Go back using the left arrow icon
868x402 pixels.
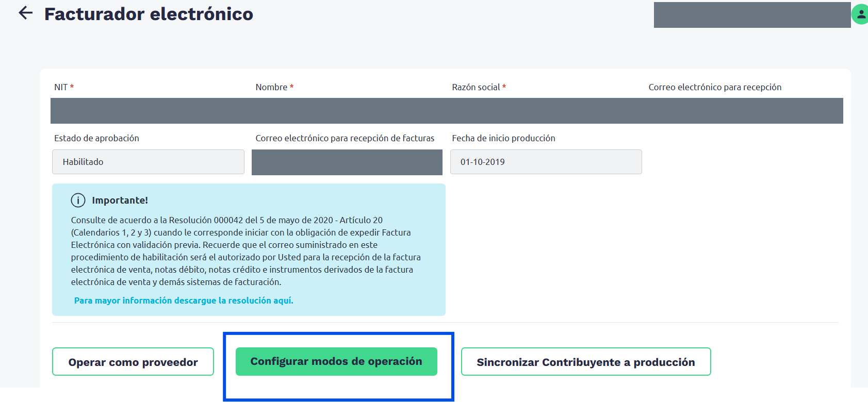click(x=25, y=13)
